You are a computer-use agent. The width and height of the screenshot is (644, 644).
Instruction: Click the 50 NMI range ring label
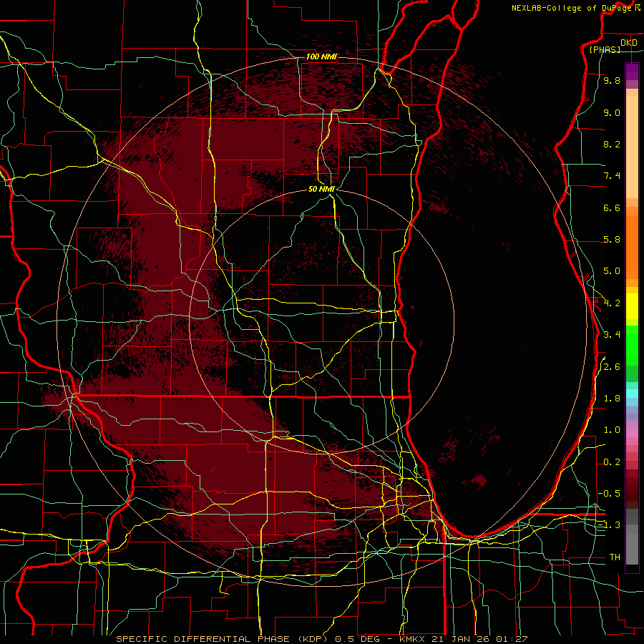tap(321, 189)
